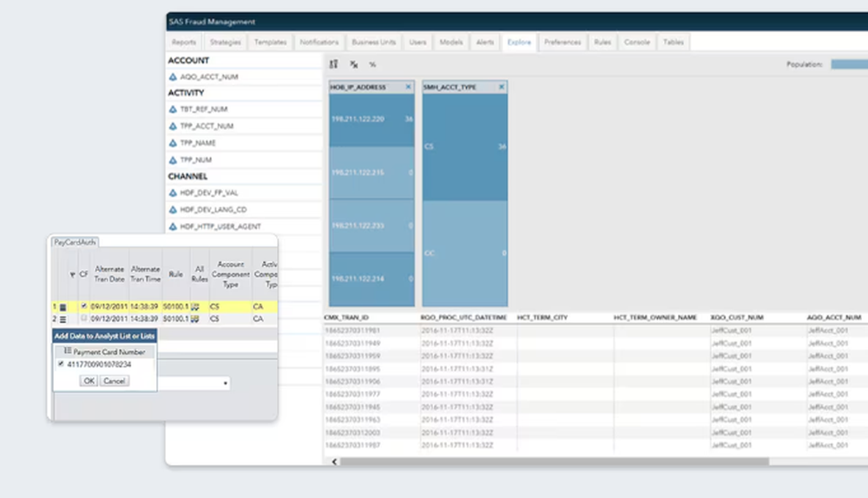Open the Models tab
The image size is (868, 498).
(x=451, y=42)
